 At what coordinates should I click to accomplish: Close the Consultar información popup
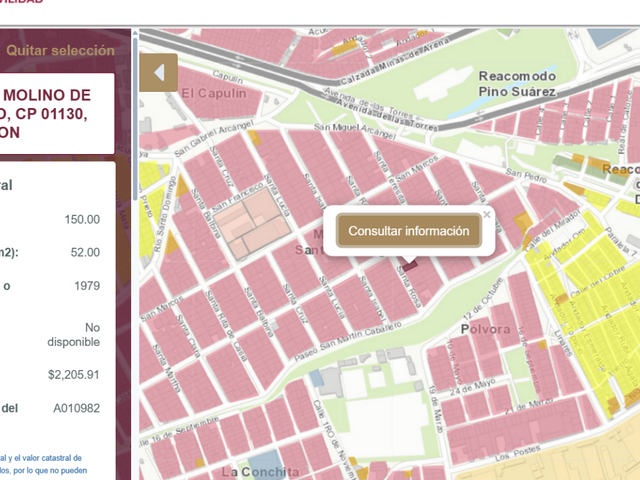(x=487, y=215)
